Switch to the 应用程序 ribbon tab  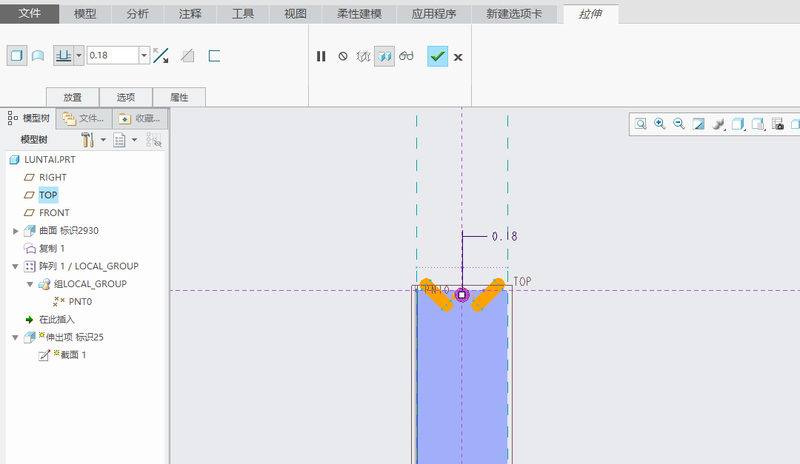(434, 14)
